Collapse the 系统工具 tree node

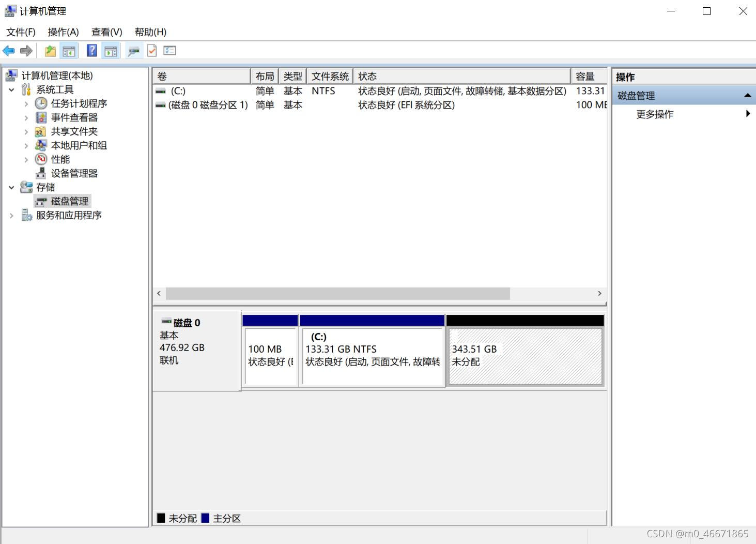(x=11, y=89)
